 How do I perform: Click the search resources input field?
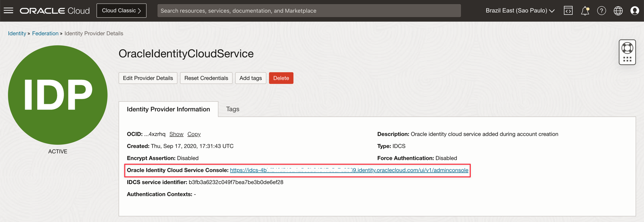tap(309, 11)
